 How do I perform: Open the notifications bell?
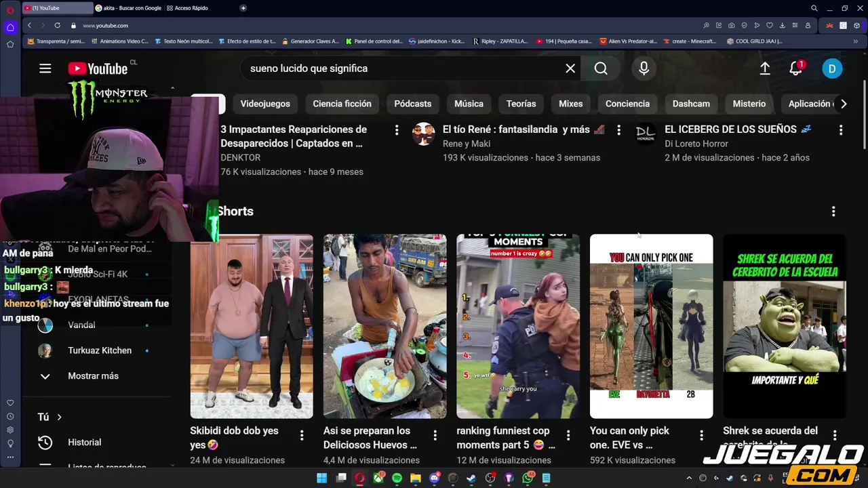coord(796,68)
